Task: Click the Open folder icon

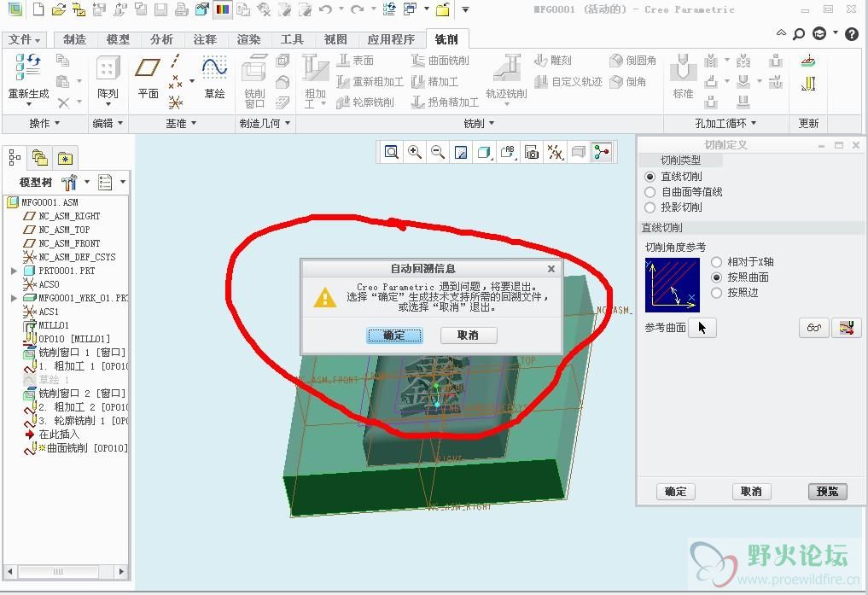Action: (58, 9)
